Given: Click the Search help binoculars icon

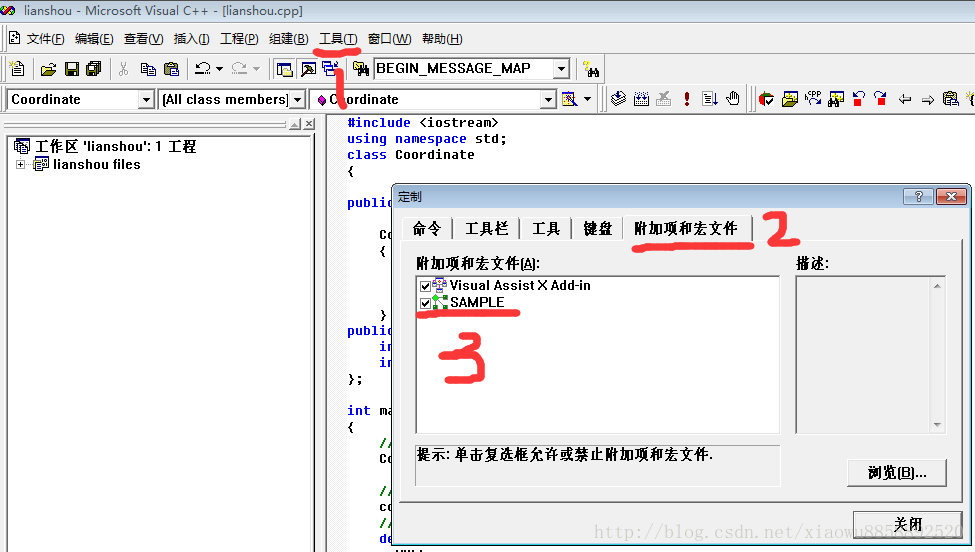Looking at the screenshot, I should (590, 69).
